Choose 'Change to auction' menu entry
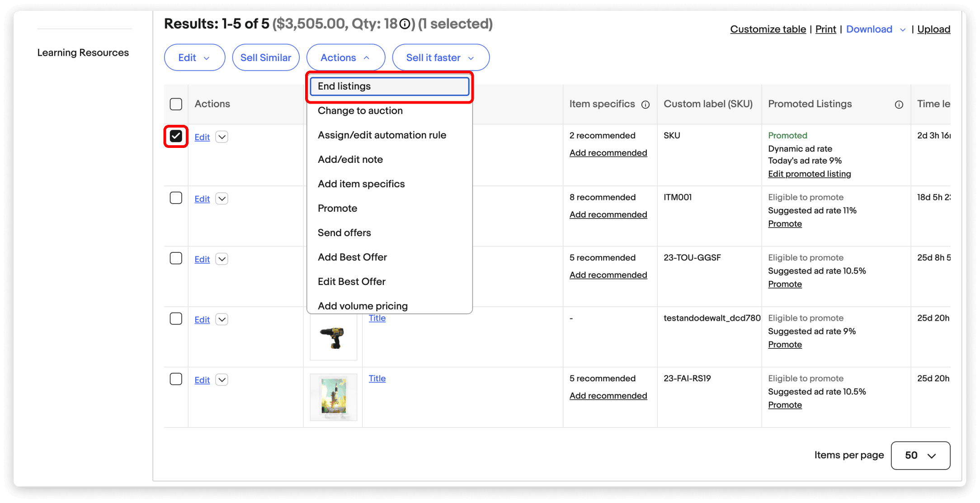 pyautogui.click(x=360, y=110)
